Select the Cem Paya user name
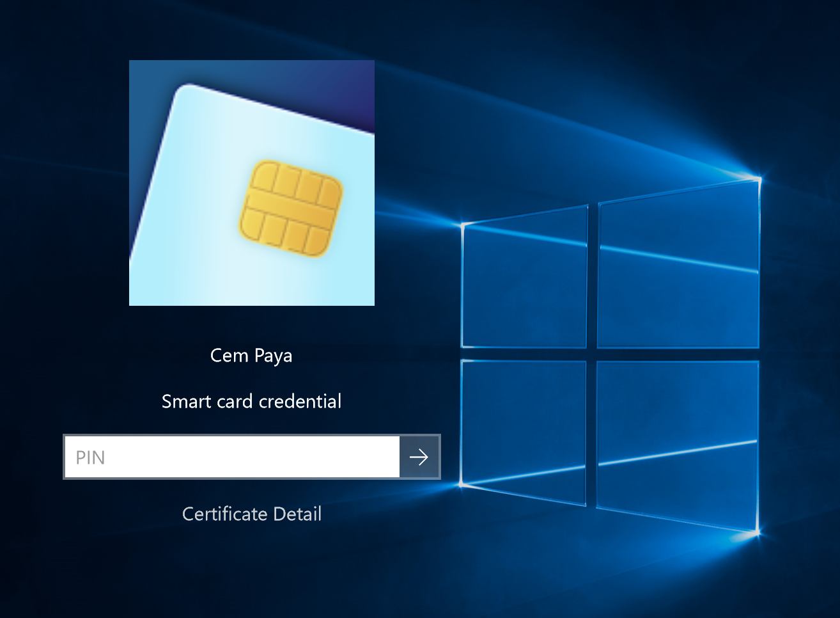The height and width of the screenshot is (618, 840). (x=251, y=355)
